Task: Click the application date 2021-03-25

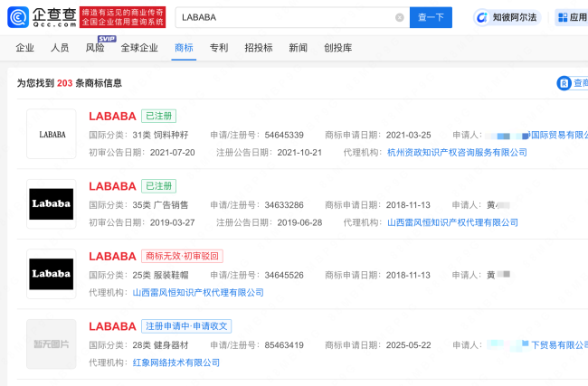Action: point(408,135)
